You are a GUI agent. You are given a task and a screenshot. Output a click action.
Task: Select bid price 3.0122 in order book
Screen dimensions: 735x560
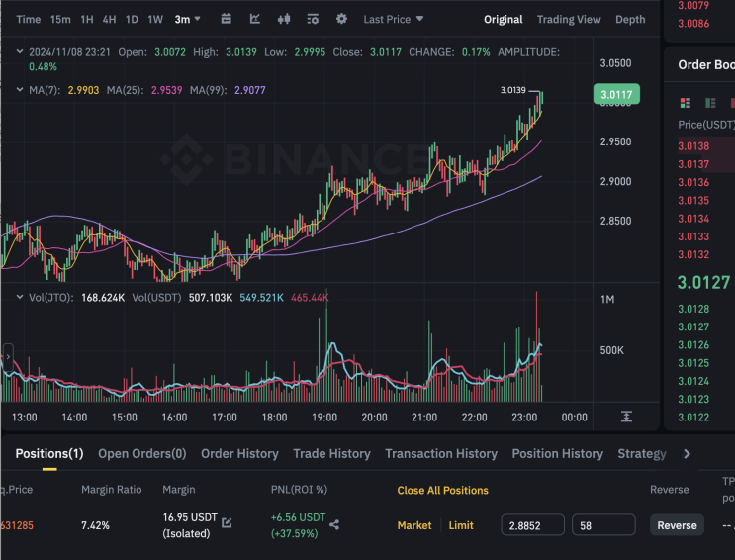coord(693,417)
